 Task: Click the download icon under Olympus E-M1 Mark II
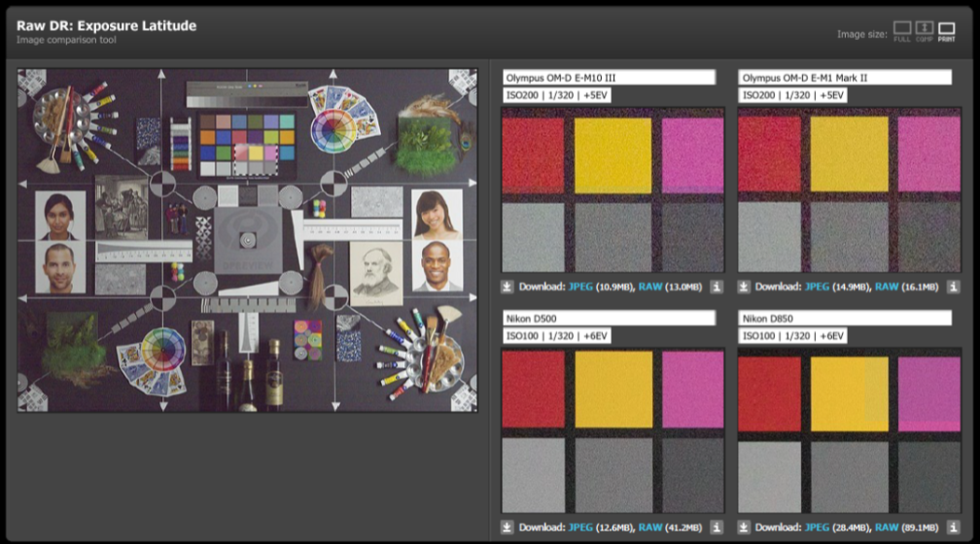coord(744,287)
